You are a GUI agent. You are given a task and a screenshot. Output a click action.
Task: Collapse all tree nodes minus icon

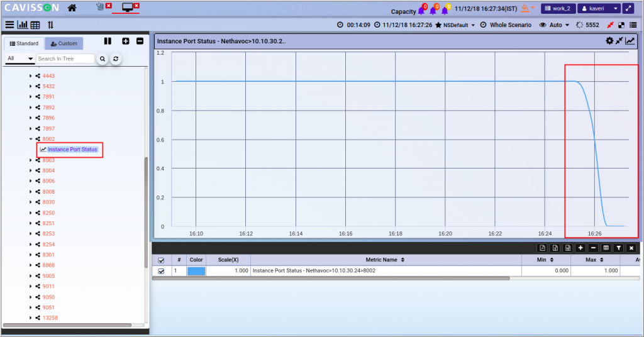[140, 41]
